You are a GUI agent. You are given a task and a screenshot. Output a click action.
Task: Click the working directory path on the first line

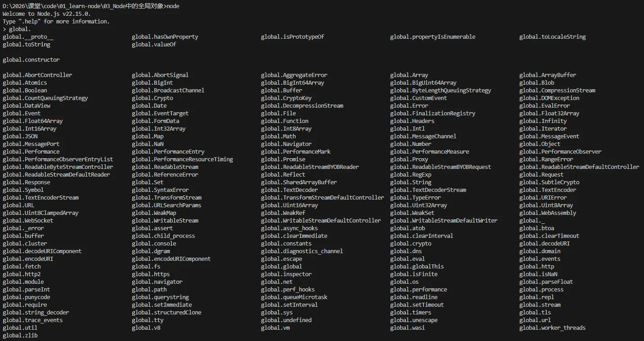point(84,6)
